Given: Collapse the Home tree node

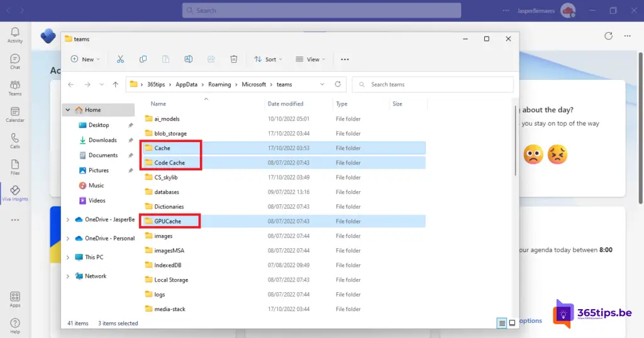Looking at the screenshot, I should click(68, 110).
